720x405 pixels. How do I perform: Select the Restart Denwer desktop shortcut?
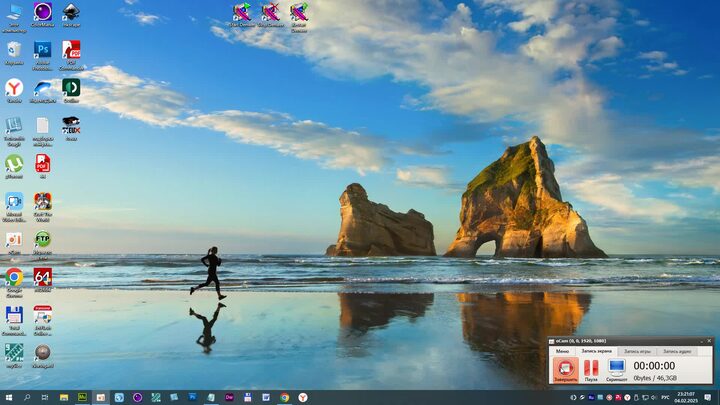coord(299,17)
